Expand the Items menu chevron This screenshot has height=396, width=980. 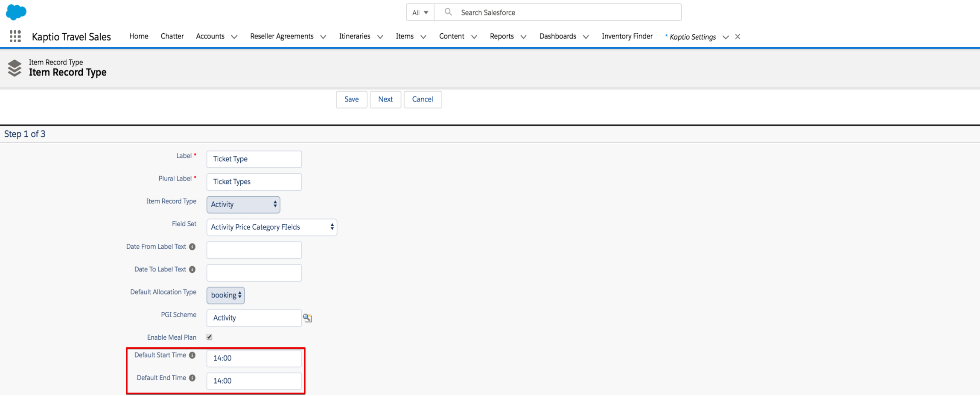coord(423,37)
